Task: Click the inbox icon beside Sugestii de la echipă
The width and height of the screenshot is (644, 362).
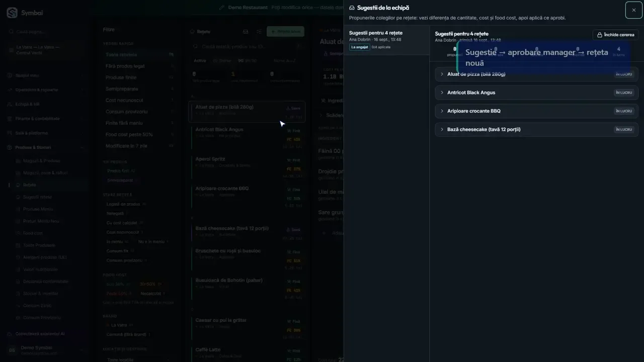Action: click(x=352, y=8)
